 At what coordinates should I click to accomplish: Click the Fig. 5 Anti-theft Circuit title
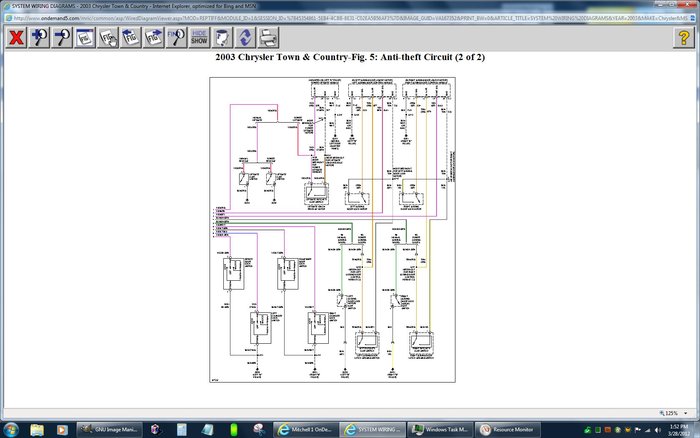tap(350, 57)
